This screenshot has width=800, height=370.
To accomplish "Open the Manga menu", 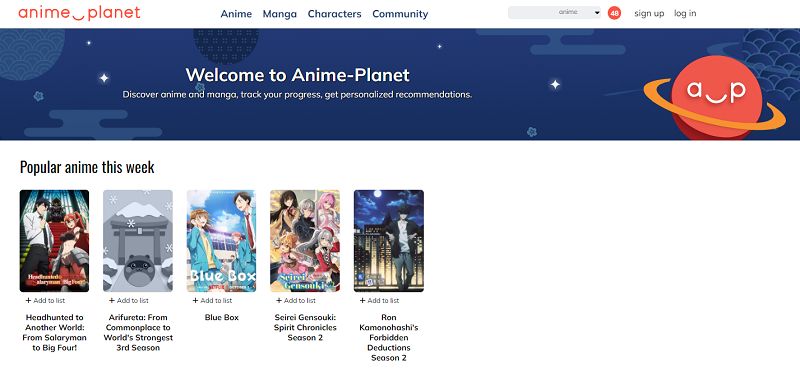I will tap(280, 14).
